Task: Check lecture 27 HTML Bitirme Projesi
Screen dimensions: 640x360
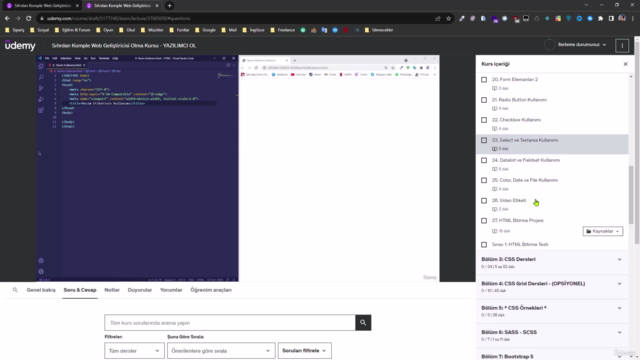Action: [484, 220]
